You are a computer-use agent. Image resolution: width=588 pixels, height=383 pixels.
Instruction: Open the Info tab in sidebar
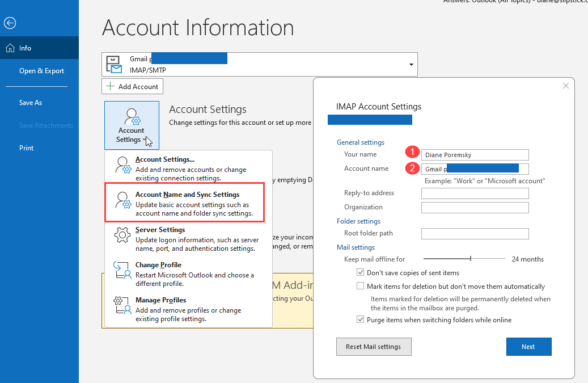pos(39,48)
